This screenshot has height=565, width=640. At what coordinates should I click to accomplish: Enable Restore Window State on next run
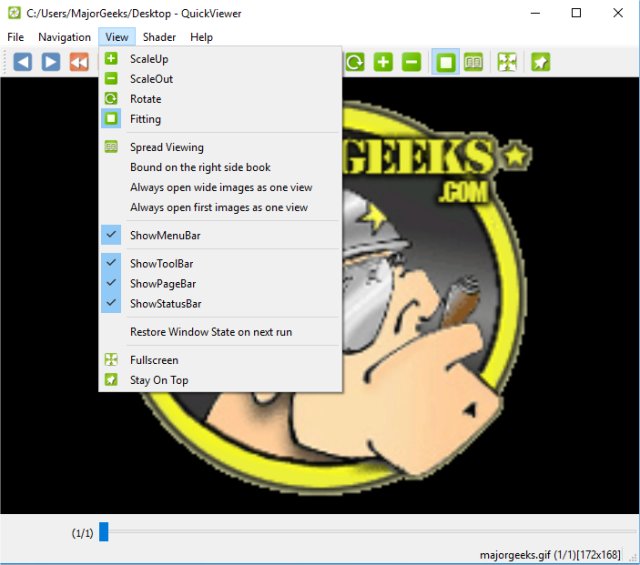[220, 331]
